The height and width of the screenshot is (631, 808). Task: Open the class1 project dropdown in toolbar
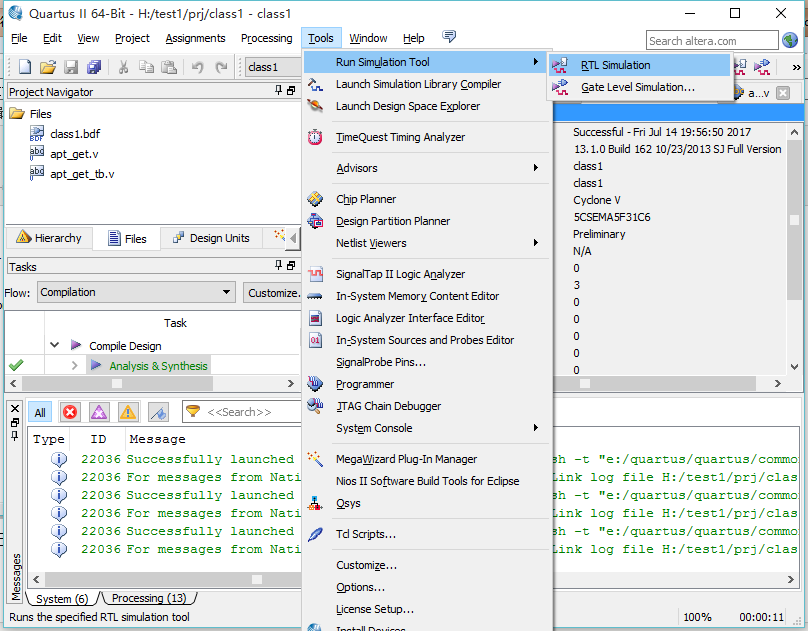273,67
